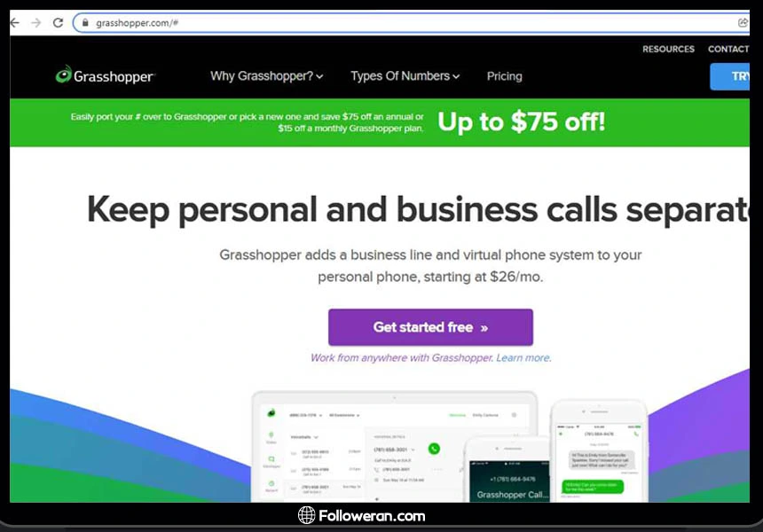
Task: Click the browser back arrow
Action: [x=14, y=23]
